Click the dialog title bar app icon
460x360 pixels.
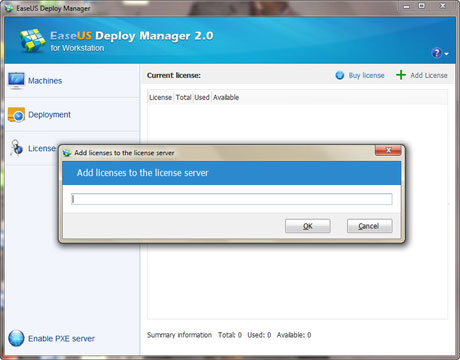pyautogui.click(x=67, y=153)
